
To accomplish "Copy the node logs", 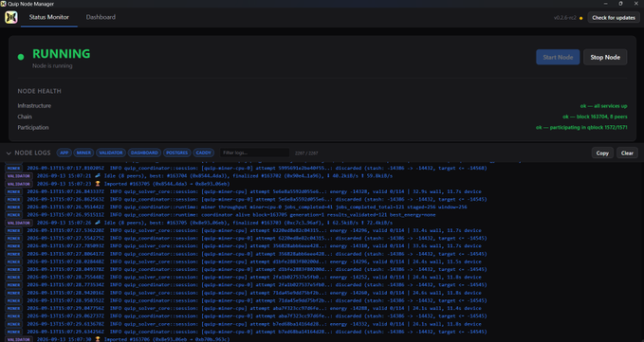I will point(602,153).
